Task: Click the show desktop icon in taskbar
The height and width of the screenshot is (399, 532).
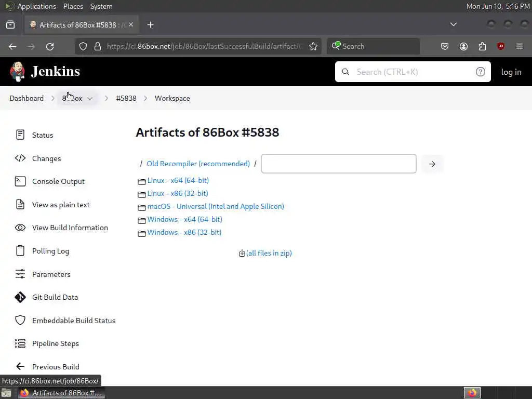Action: (6, 393)
